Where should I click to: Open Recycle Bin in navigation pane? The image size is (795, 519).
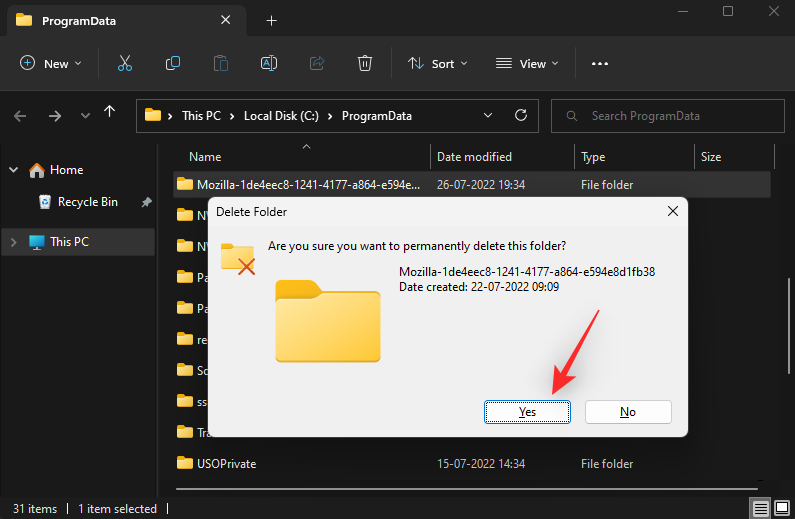click(x=88, y=202)
